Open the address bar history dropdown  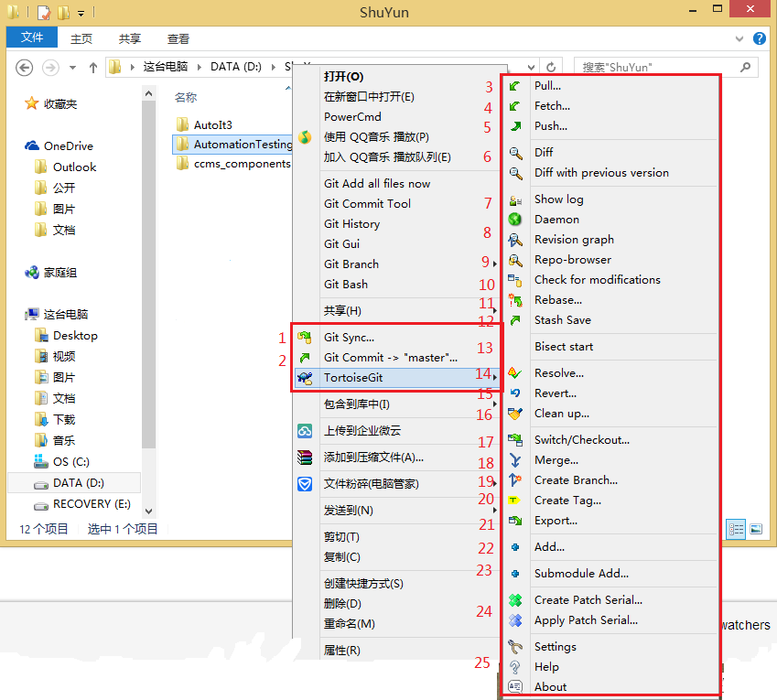tap(531, 68)
